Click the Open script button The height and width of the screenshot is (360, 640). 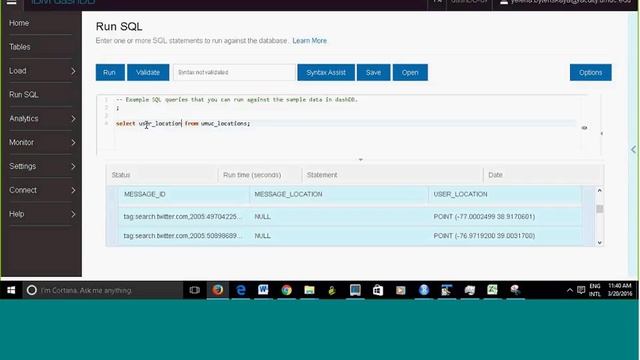(x=410, y=72)
